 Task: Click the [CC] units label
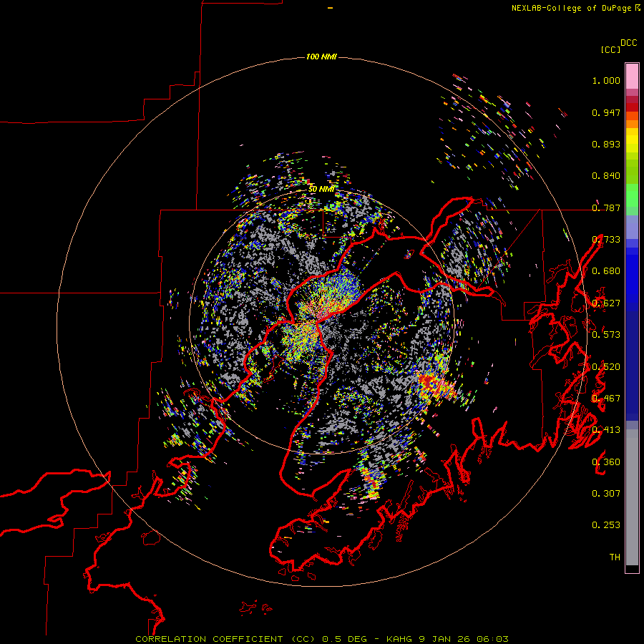pos(610,49)
